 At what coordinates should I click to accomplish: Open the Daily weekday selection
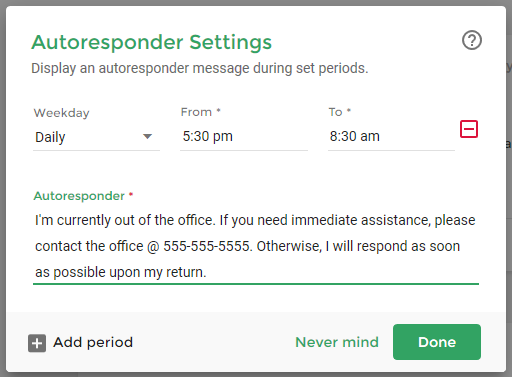point(96,137)
